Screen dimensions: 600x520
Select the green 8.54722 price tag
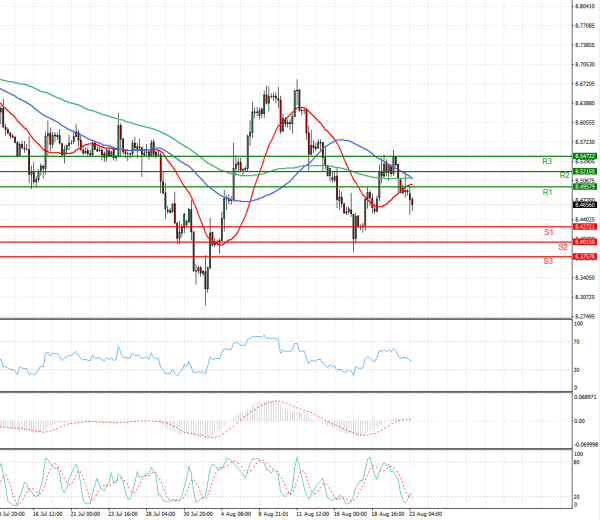585,156
